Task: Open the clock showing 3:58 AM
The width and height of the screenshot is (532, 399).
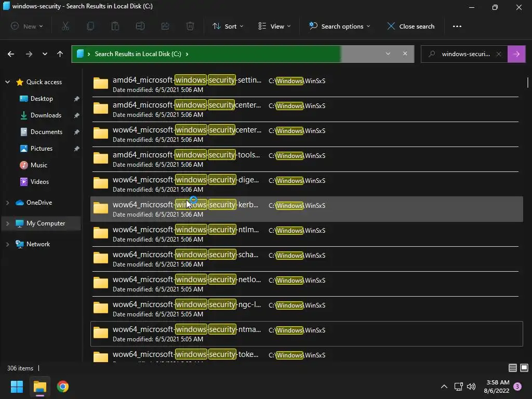Action: pyautogui.click(x=496, y=387)
